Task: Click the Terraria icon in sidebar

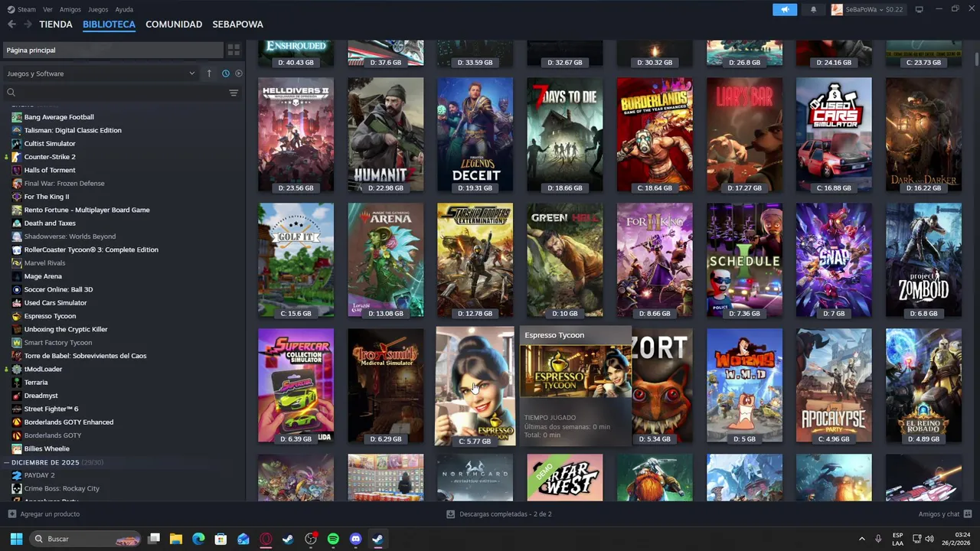Action: (17, 382)
